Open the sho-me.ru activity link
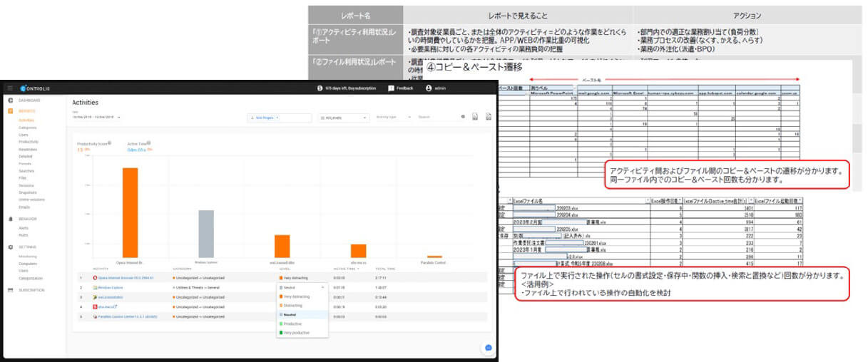Viewport: 868px width, 362px height. click(106, 307)
